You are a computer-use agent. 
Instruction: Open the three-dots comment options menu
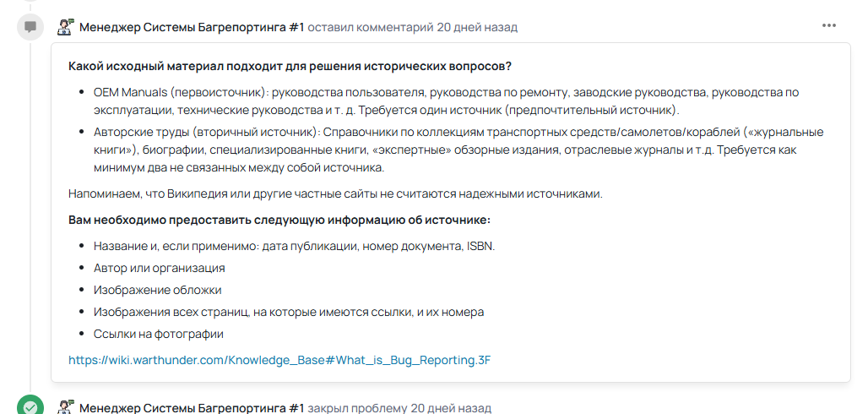tap(828, 26)
